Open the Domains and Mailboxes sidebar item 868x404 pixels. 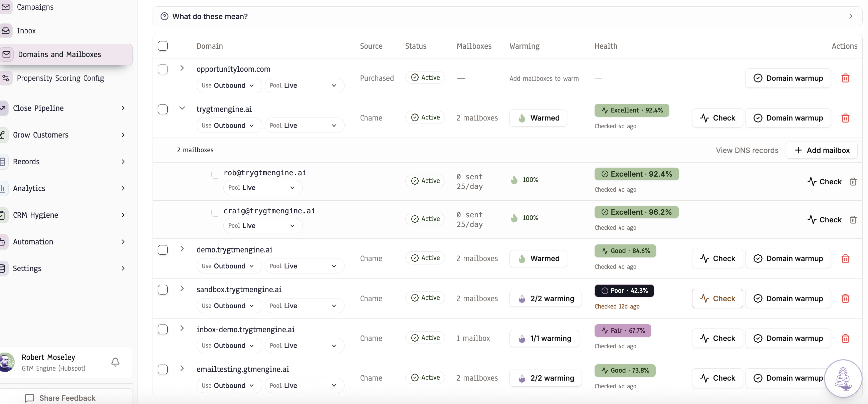(x=66, y=54)
